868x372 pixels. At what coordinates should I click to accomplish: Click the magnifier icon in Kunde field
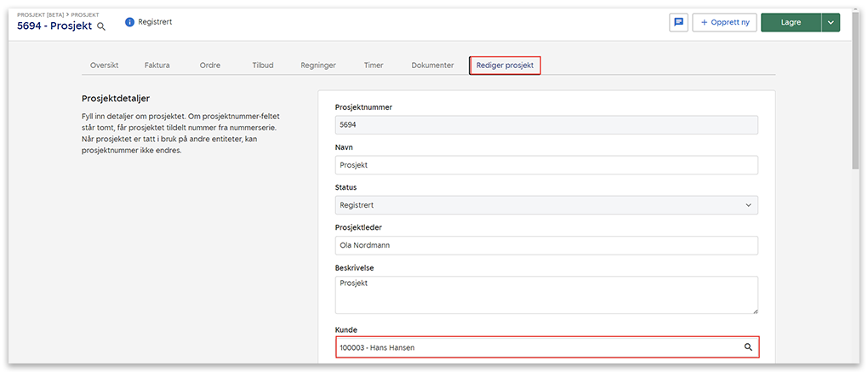click(748, 347)
